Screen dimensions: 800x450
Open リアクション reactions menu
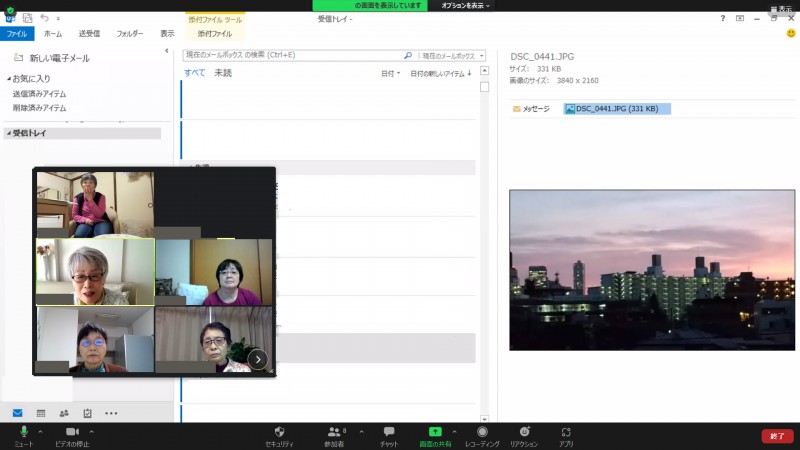524,437
